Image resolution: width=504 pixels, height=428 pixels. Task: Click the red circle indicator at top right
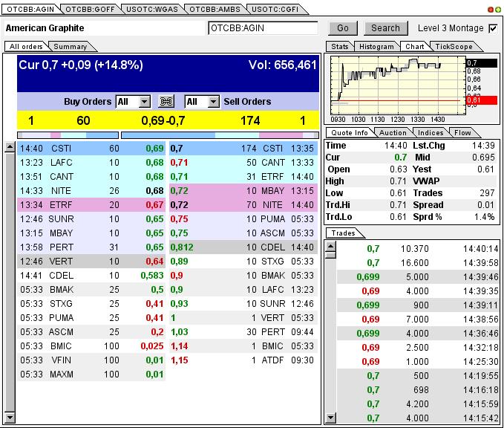491,10
